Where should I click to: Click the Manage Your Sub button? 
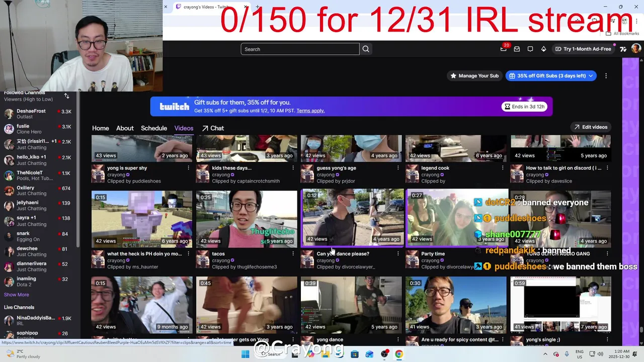tap(474, 76)
